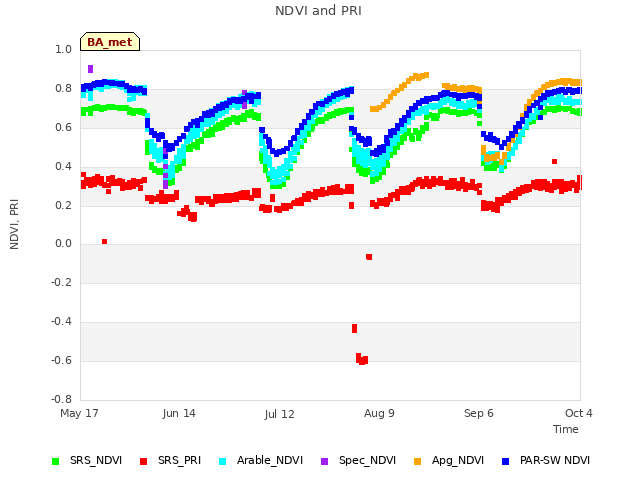Click the x-axis label Time
Image resolution: width=640 pixels, height=480 pixels.
point(566,429)
